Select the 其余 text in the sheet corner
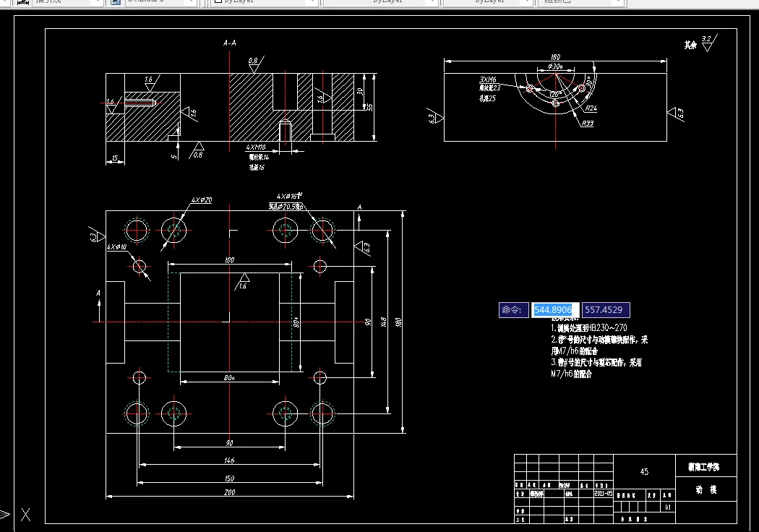The image size is (759, 532). click(690, 45)
